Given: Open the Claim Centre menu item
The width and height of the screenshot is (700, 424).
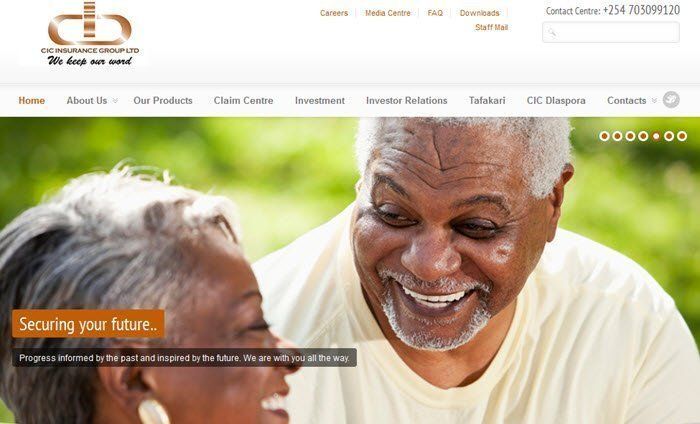Looking at the screenshot, I should click(x=243, y=100).
